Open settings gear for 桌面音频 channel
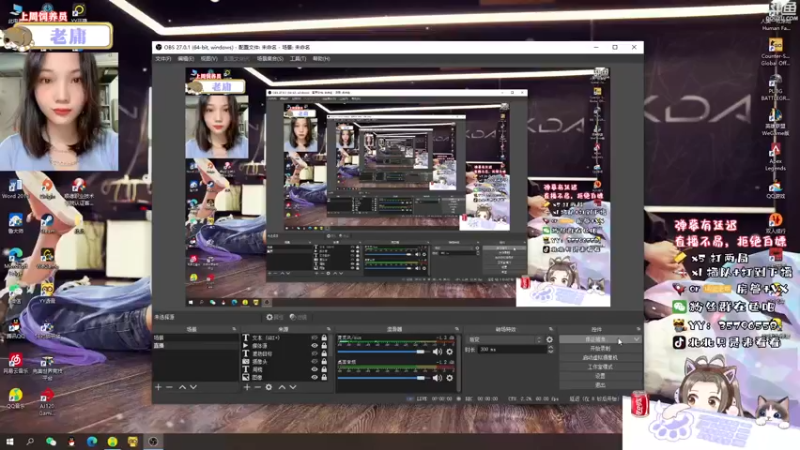800x450 pixels. [x=449, y=378]
